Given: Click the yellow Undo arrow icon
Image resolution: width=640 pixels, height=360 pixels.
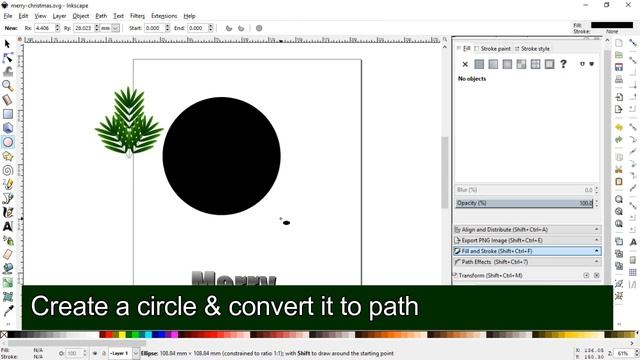Looking at the screenshot, I should 619,127.
